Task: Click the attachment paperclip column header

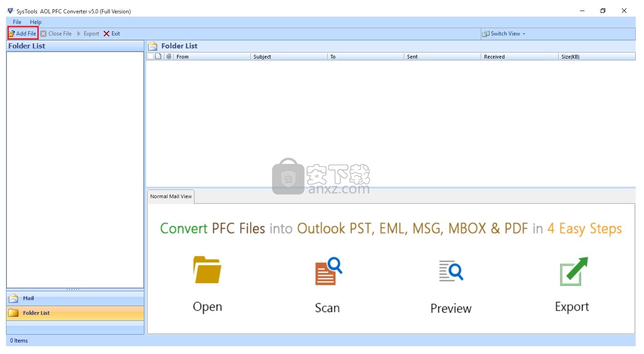Action: coord(169,56)
